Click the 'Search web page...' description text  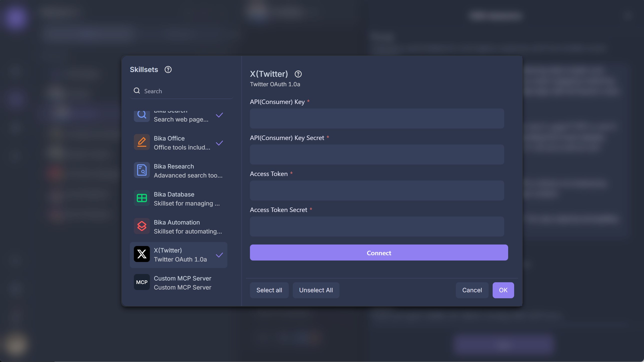click(x=181, y=119)
